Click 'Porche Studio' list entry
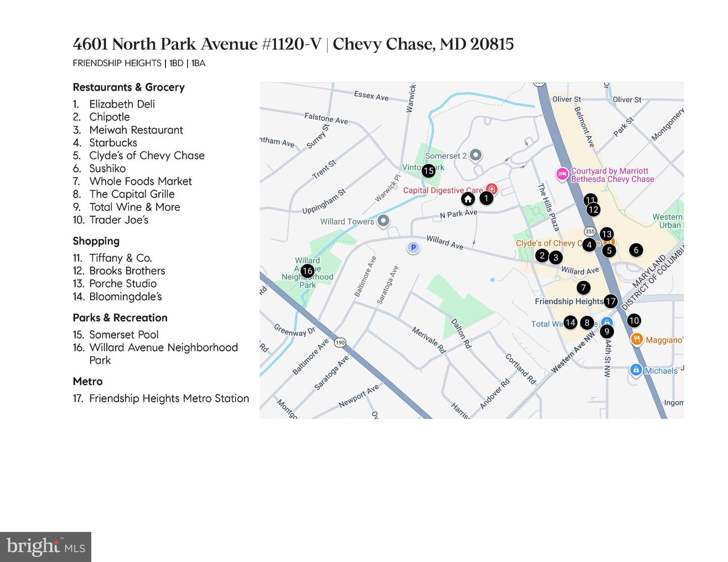Image resolution: width=728 pixels, height=562 pixels. pos(123,284)
